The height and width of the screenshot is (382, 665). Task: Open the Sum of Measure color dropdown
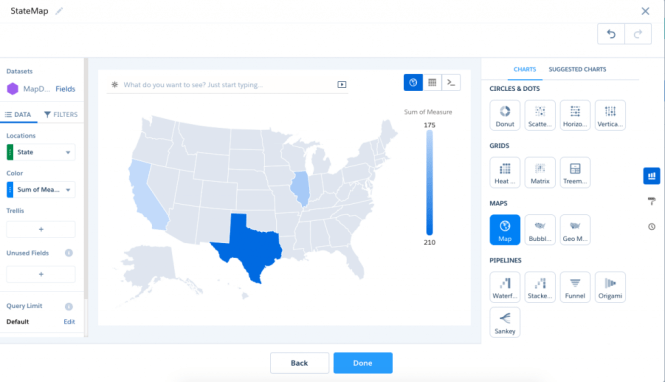click(41, 190)
